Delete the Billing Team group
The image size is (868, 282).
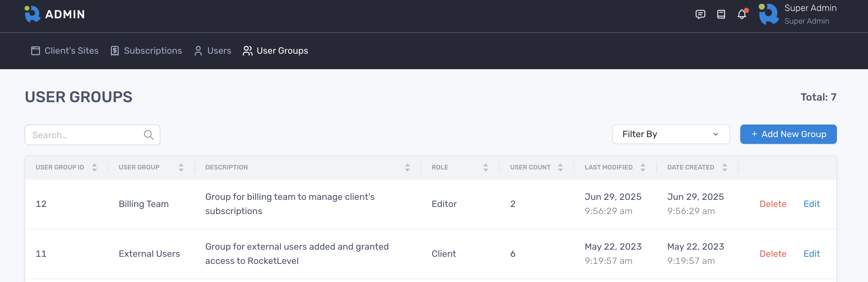[773, 204]
